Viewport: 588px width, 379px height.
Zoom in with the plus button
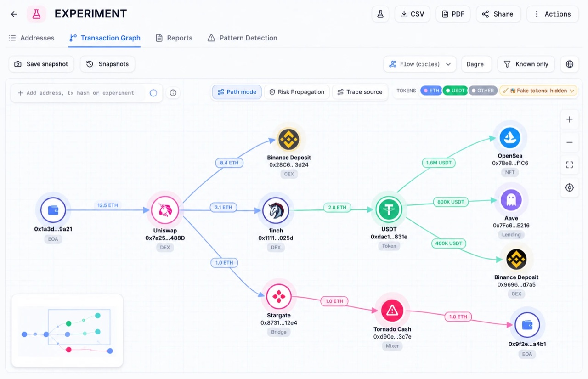(x=570, y=119)
